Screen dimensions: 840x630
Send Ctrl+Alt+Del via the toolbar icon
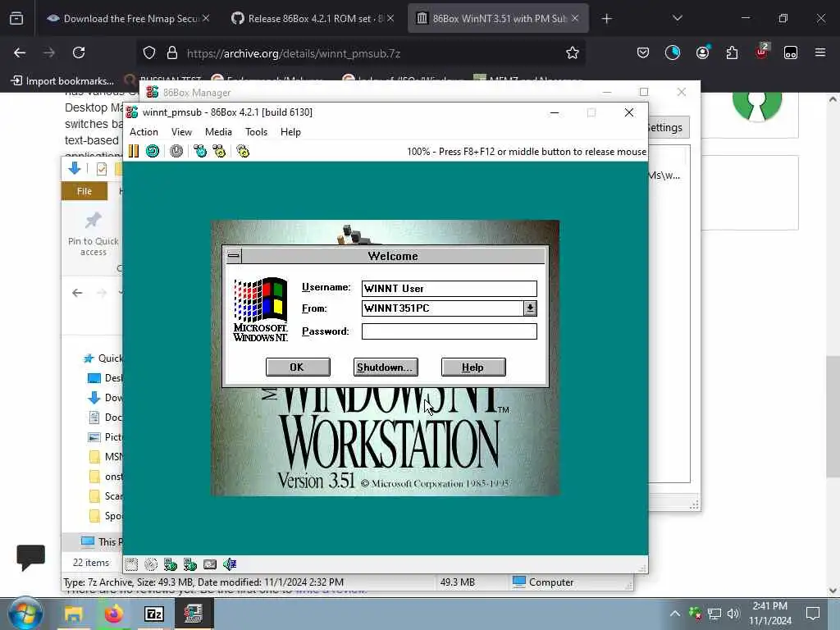pyautogui.click(x=200, y=151)
